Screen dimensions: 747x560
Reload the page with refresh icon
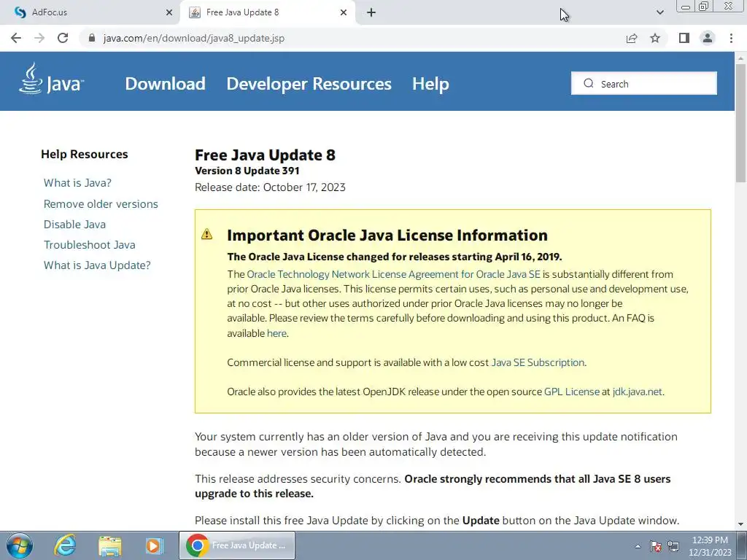[x=63, y=38]
